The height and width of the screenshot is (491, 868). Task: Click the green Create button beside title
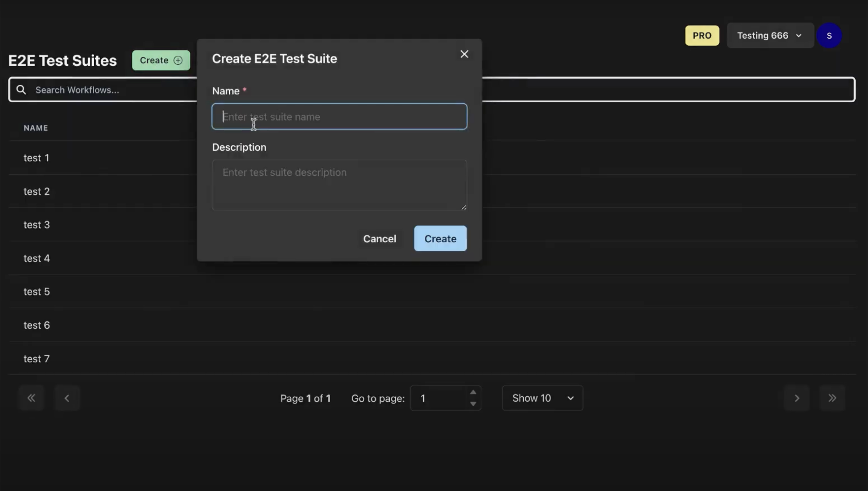coord(161,60)
